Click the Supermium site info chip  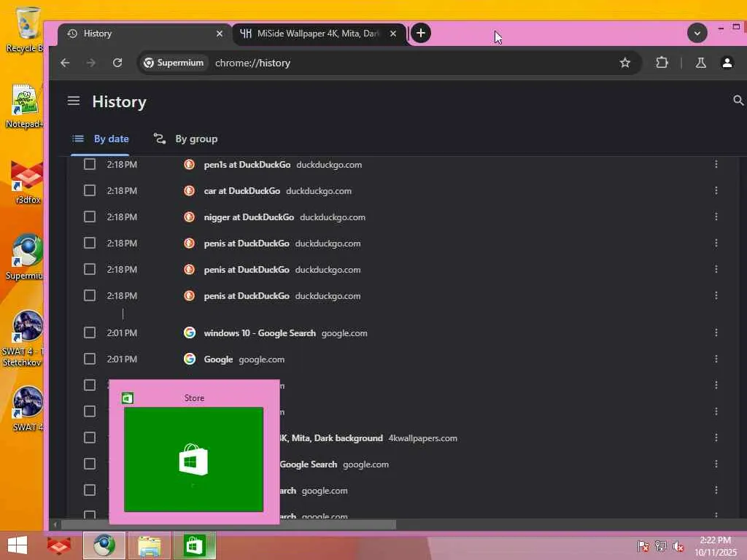point(174,63)
